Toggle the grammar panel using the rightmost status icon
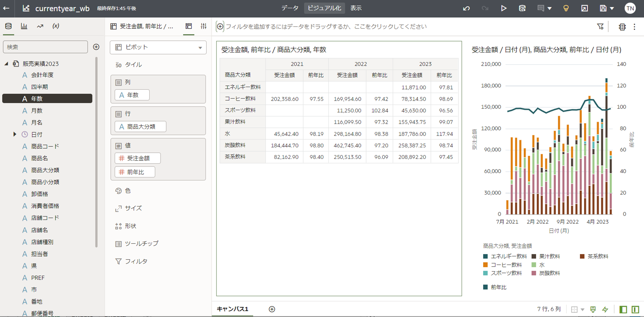Image resolution: width=644 pixels, height=317 pixels. tap(635, 309)
